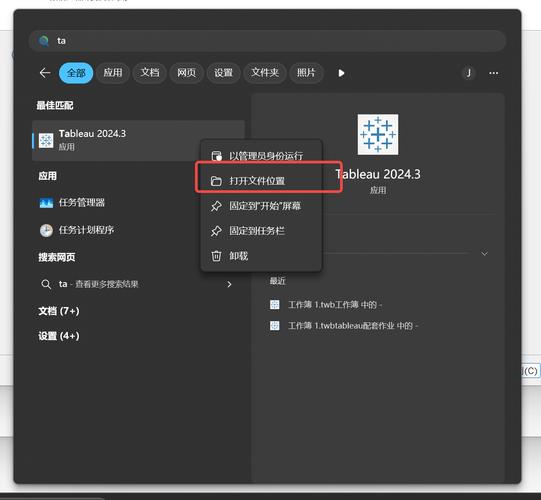
Task: Select the 文件夹 filter tab
Action: 265,73
